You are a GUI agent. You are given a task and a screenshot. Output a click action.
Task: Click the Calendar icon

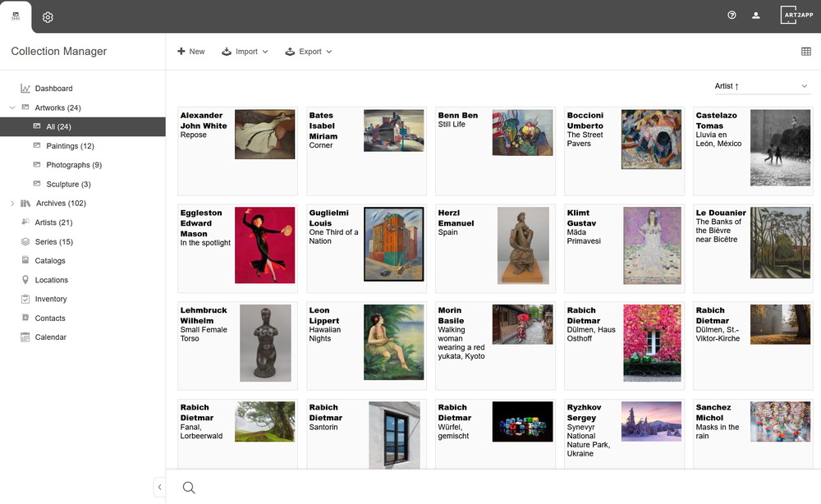[25, 337]
